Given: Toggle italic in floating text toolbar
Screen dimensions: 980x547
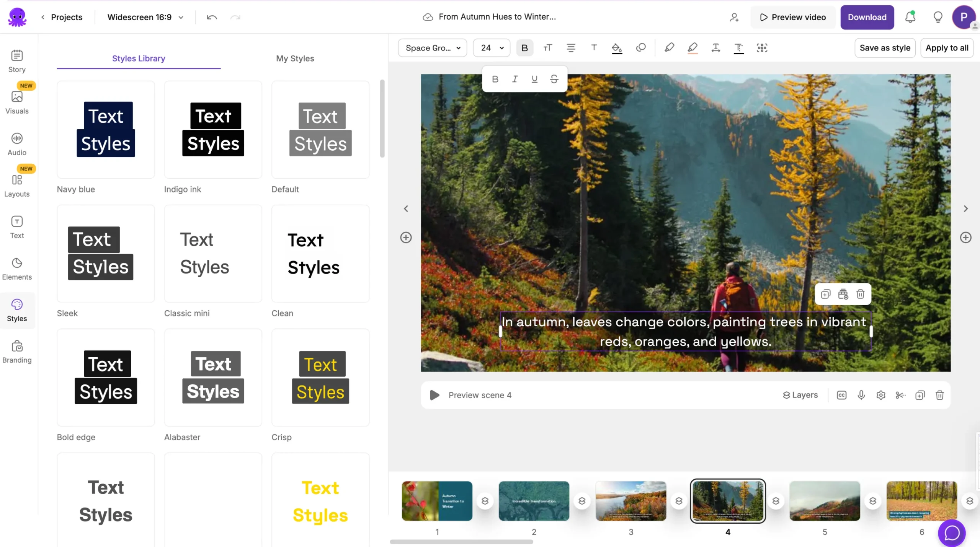Looking at the screenshot, I should pos(515,79).
